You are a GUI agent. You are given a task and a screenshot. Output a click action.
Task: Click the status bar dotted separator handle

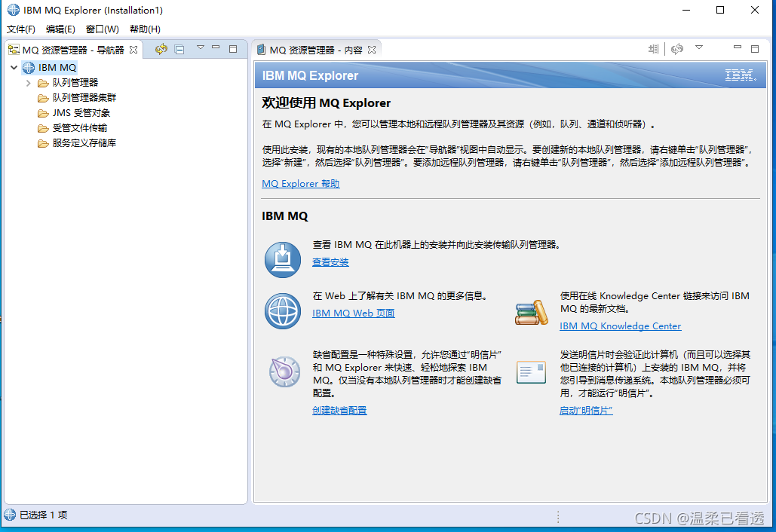point(558,517)
